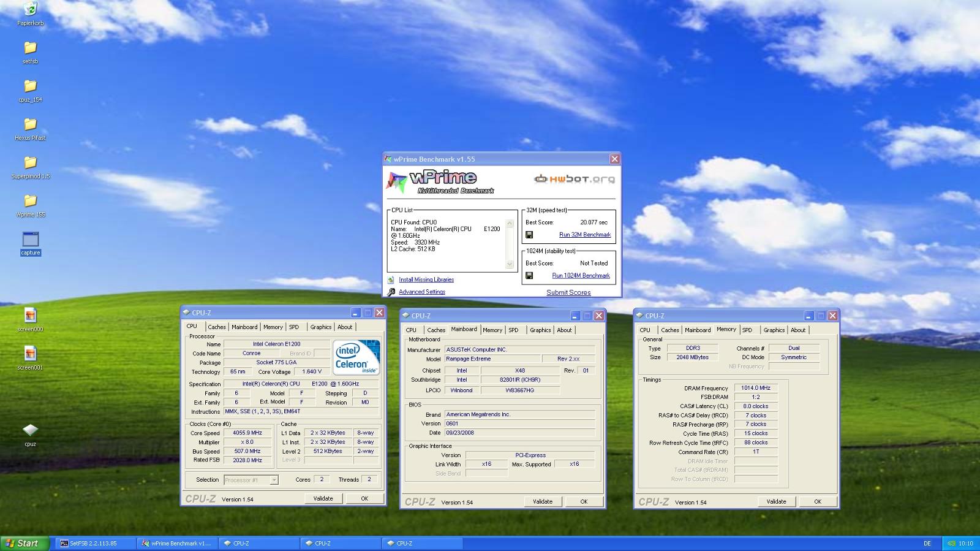Click the floppy save icon for 1024M score

pyautogui.click(x=529, y=276)
